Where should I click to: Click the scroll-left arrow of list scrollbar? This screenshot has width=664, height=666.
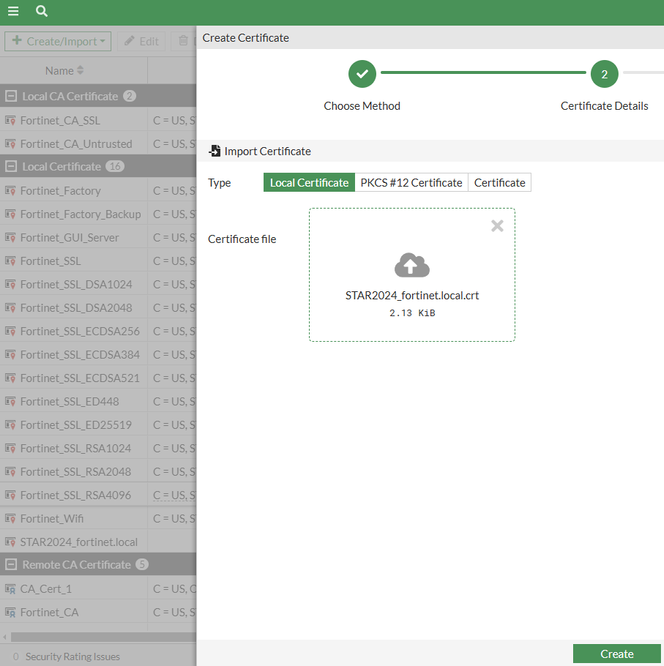5,637
